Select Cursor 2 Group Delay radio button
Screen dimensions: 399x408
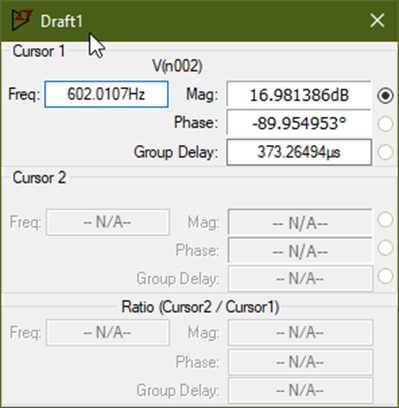pos(385,276)
